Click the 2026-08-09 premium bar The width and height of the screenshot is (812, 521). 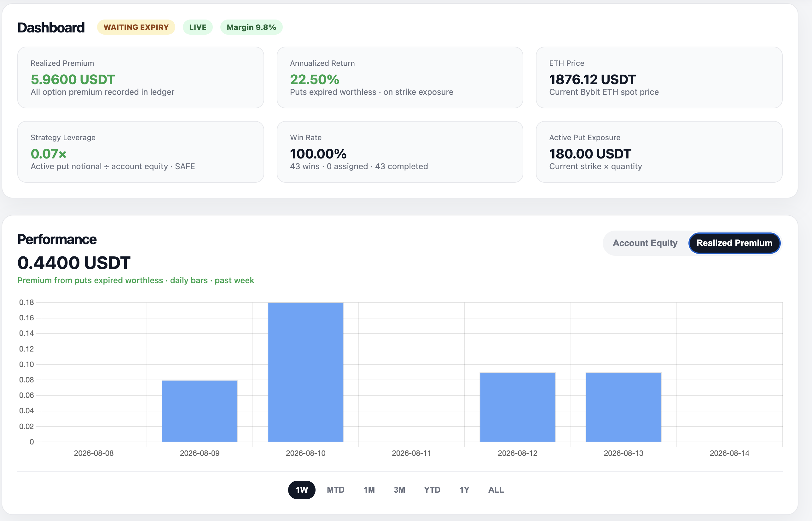pos(200,411)
